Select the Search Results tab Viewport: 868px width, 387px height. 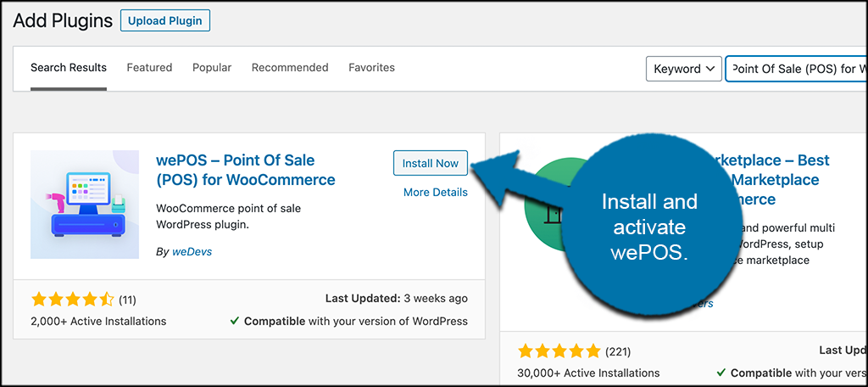pyautogui.click(x=69, y=68)
